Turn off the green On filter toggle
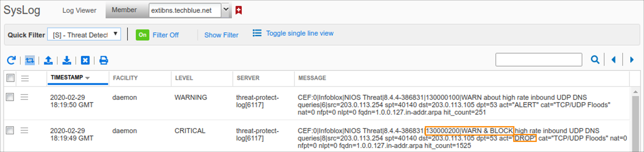 point(142,35)
